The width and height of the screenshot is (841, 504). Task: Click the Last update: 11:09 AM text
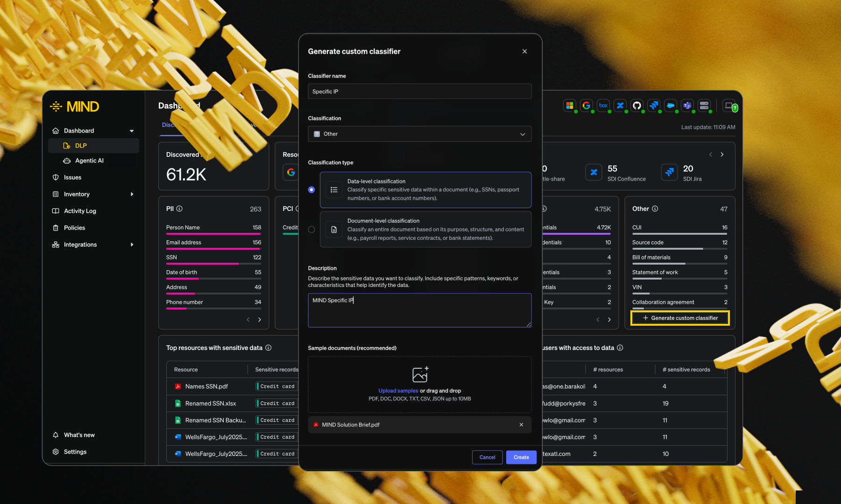[708, 127]
